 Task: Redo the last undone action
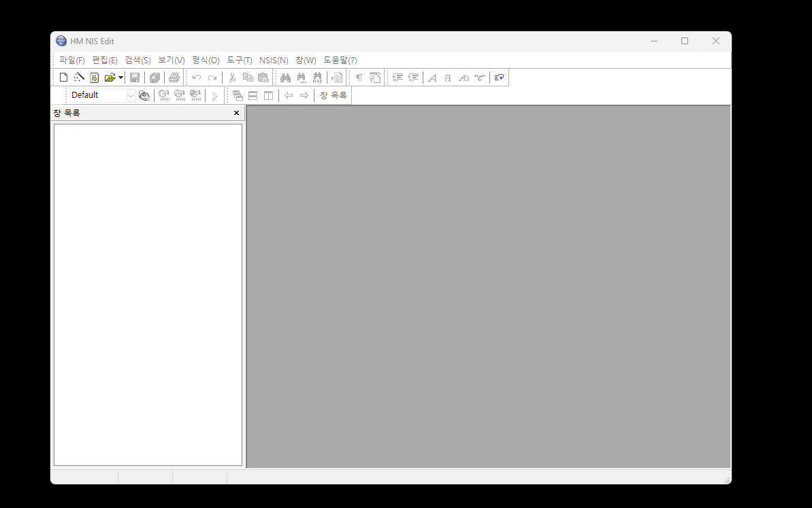point(212,78)
